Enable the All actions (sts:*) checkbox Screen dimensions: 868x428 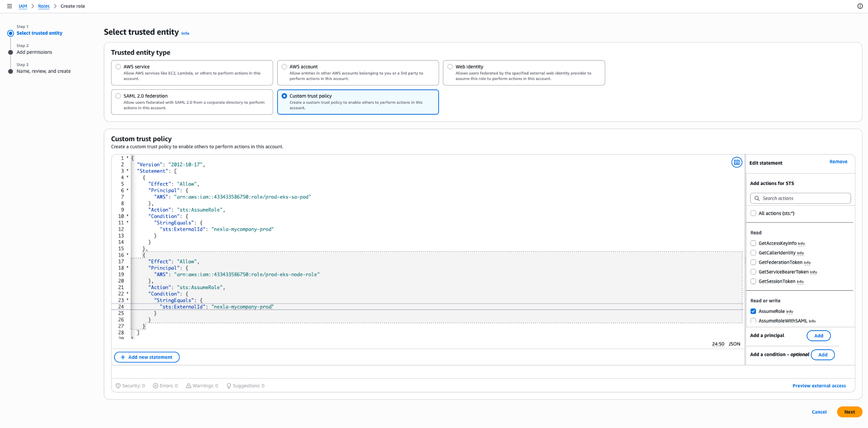coord(754,213)
